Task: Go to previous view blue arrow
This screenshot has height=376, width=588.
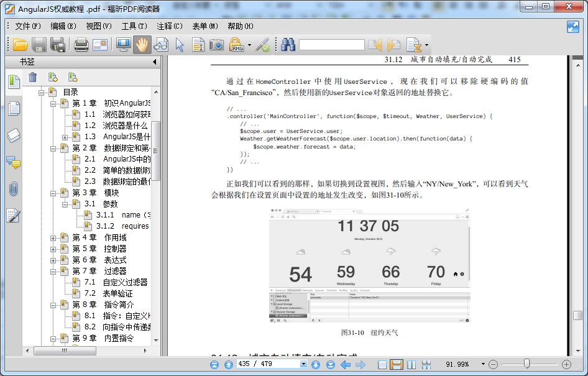Action: (x=346, y=364)
